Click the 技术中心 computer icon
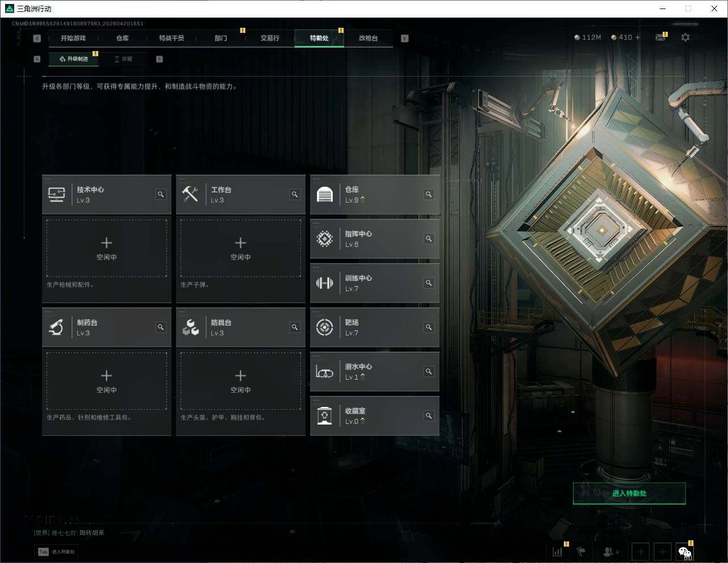The height and width of the screenshot is (563, 728). click(x=56, y=195)
